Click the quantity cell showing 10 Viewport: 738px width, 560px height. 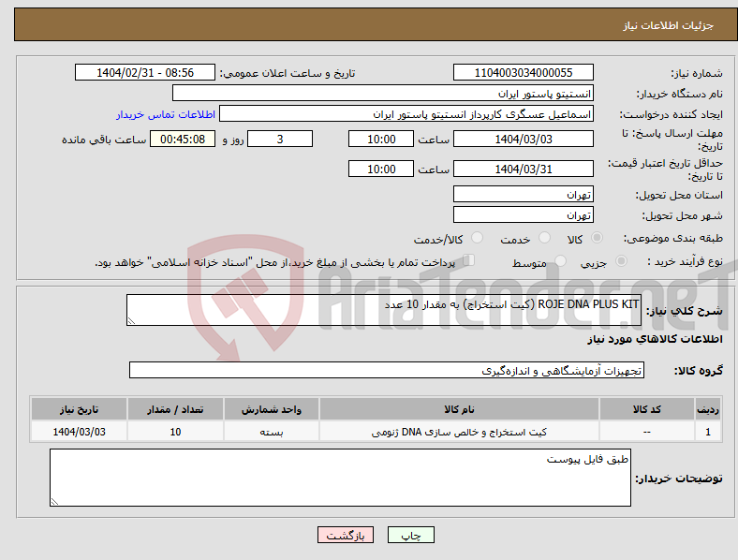[x=175, y=432]
